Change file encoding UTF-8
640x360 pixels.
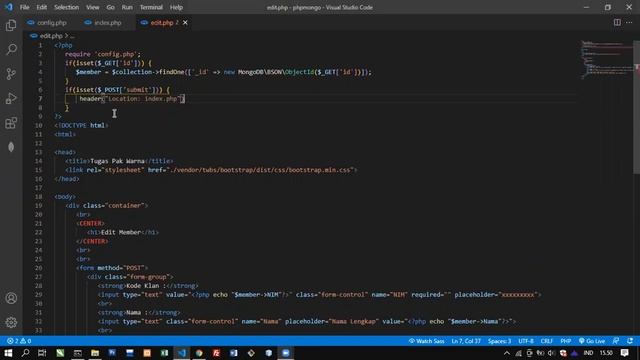[x=525, y=341]
